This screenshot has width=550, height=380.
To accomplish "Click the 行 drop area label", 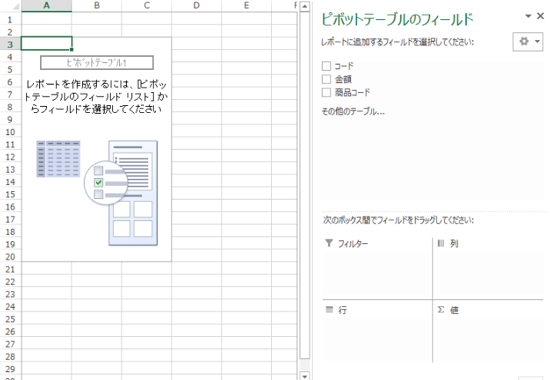I will coord(342,310).
